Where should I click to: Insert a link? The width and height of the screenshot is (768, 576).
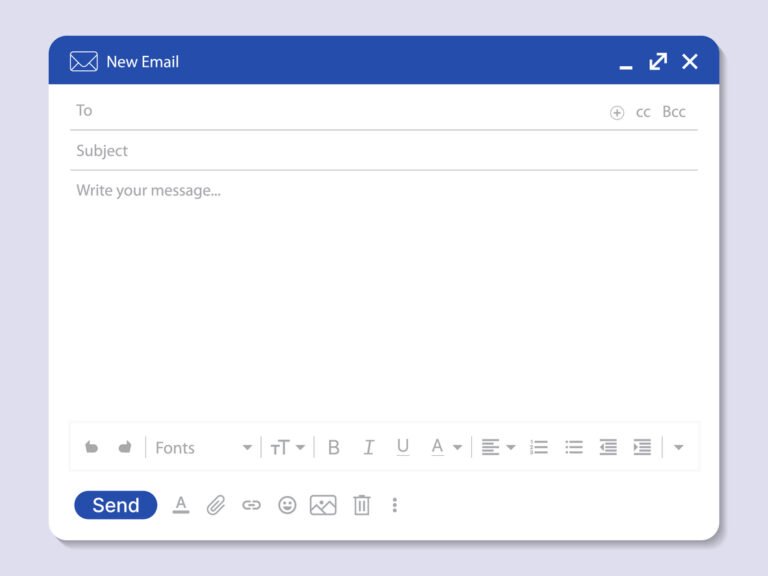251,505
